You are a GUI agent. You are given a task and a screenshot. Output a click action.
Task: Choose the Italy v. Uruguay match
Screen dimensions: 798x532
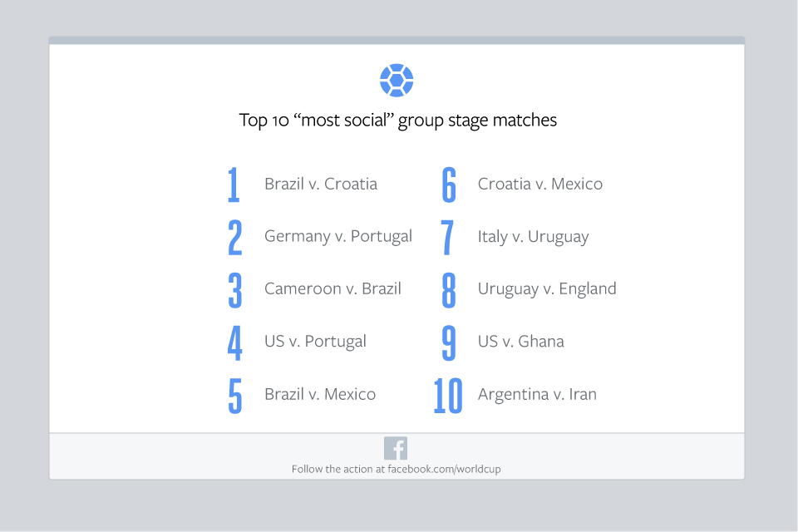pos(533,236)
